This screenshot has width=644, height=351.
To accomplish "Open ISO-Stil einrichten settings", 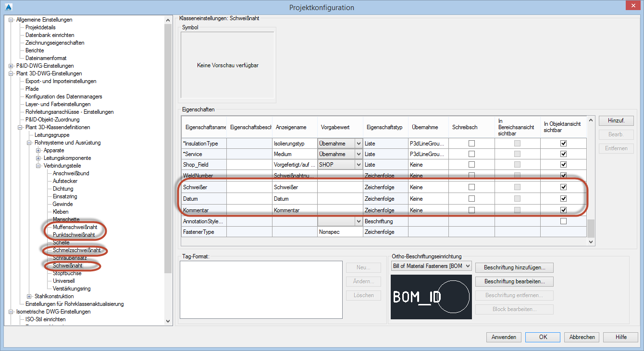I will pos(45,319).
